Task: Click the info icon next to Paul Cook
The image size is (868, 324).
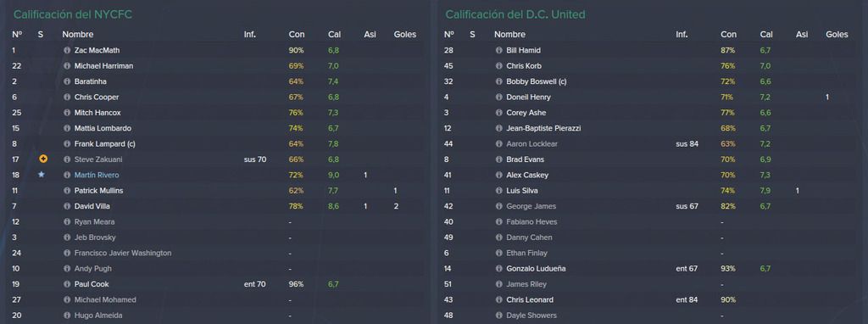Action: (67, 284)
